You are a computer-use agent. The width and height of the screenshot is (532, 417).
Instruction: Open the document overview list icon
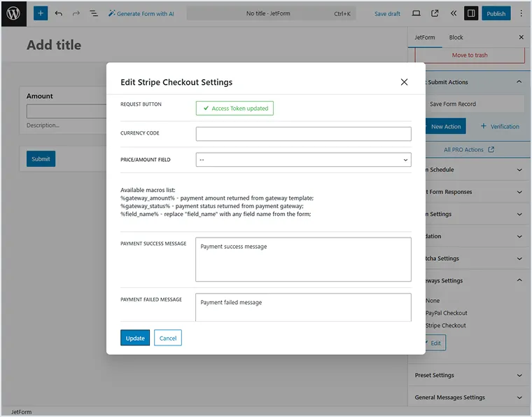point(94,13)
